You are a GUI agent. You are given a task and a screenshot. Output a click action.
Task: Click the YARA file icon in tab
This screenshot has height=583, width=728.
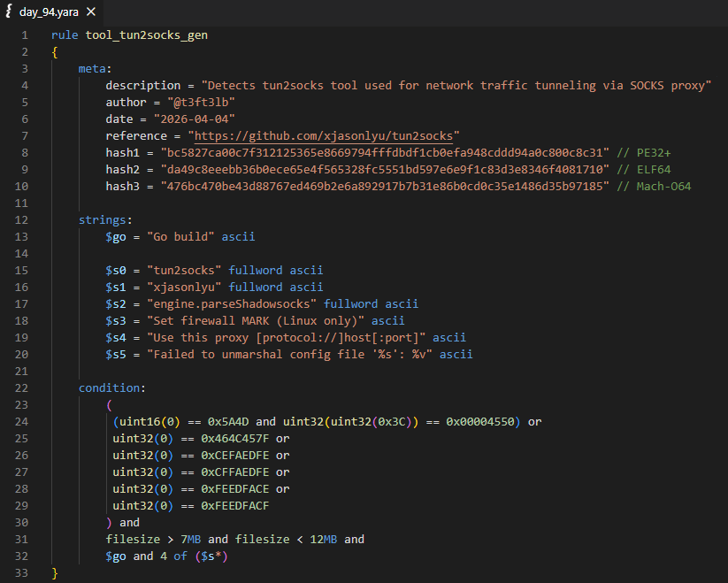click(x=9, y=12)
